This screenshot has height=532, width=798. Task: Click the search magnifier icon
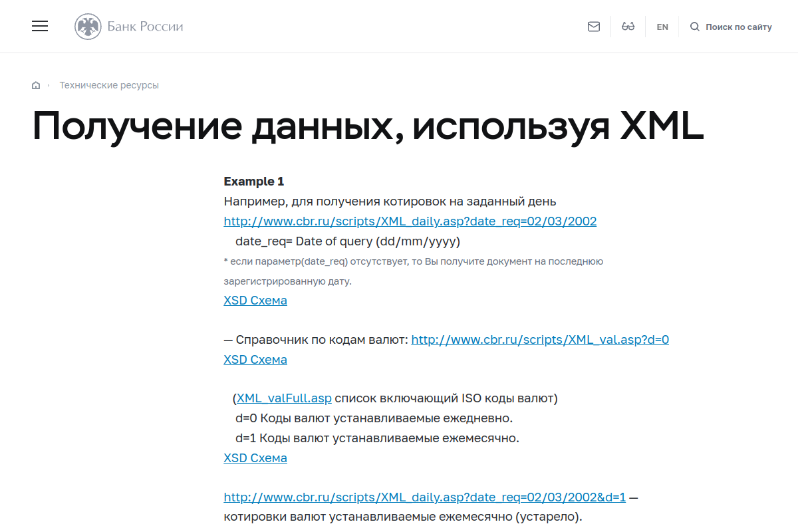695,27
